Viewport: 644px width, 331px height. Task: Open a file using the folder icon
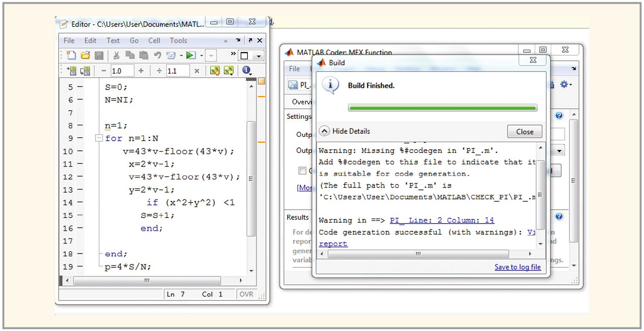[85, 55]
